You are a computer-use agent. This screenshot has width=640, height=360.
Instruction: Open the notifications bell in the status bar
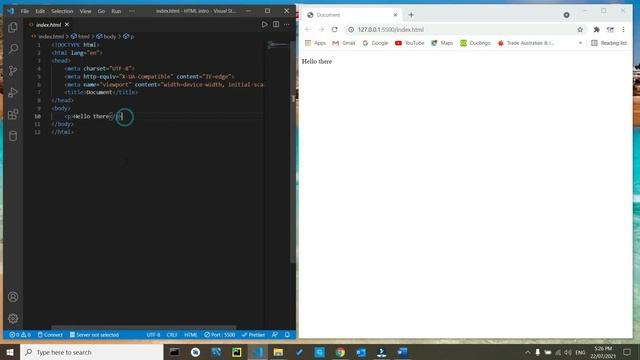(x=287, y=335)
